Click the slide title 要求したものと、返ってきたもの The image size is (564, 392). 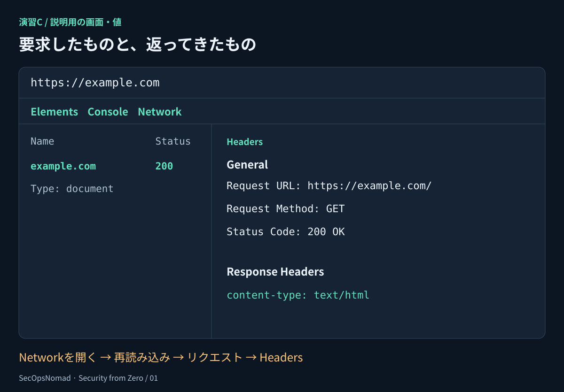(137, 44)
